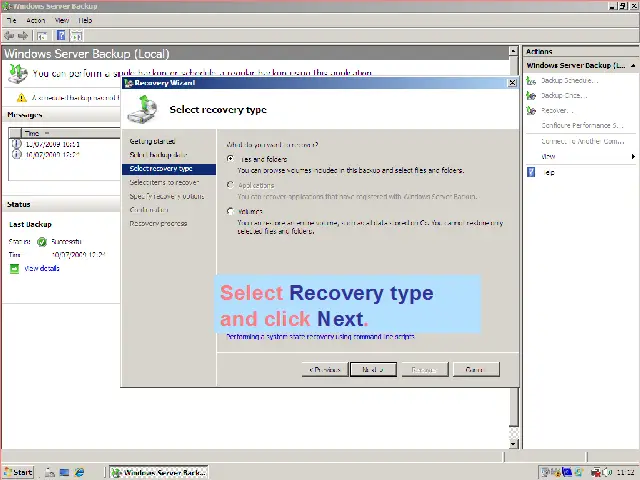
Task: Click the Start button
Action: coord(18,472)
